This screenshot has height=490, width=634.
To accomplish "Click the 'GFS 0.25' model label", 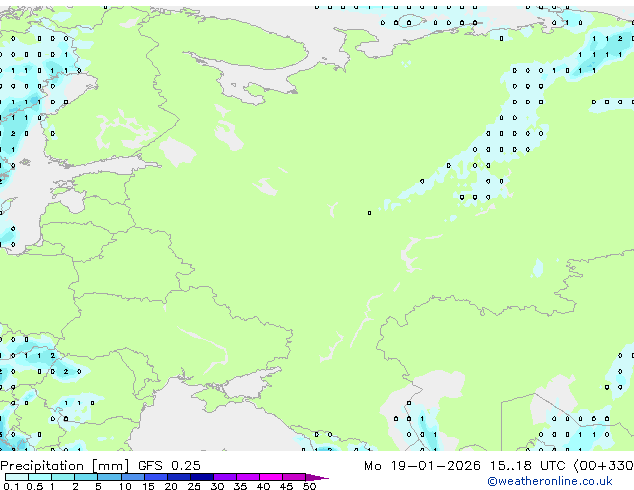I will tap(169, 466).
